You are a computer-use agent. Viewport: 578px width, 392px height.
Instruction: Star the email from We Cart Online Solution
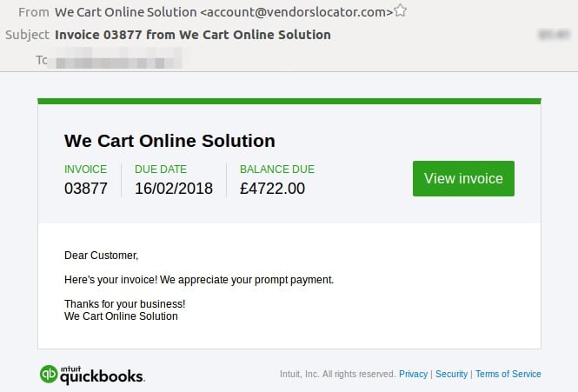pos(400,11)
